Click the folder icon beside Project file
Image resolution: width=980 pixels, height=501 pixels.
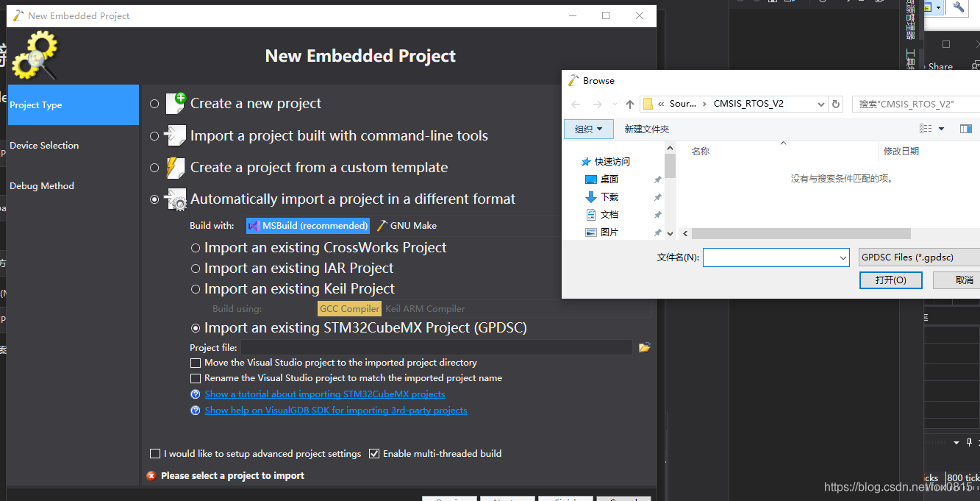point(645,347)
